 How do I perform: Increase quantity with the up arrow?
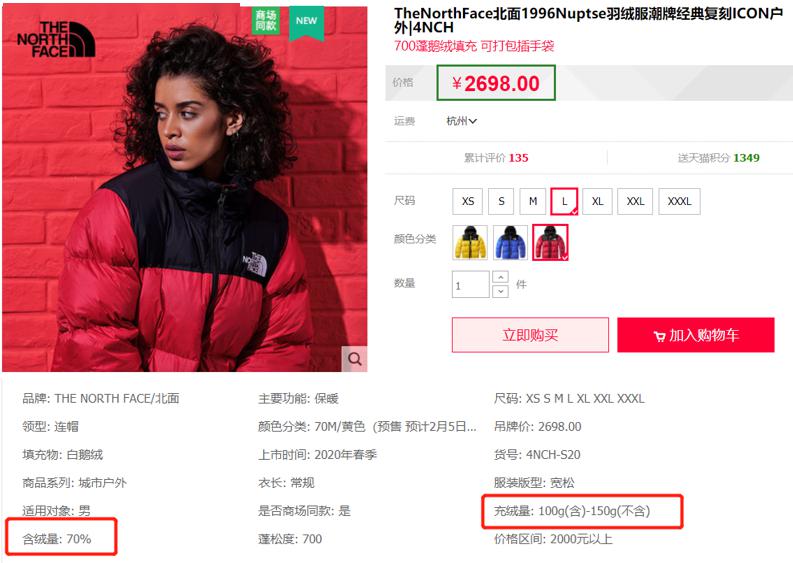pyautogui.click(x=500, y=277)
